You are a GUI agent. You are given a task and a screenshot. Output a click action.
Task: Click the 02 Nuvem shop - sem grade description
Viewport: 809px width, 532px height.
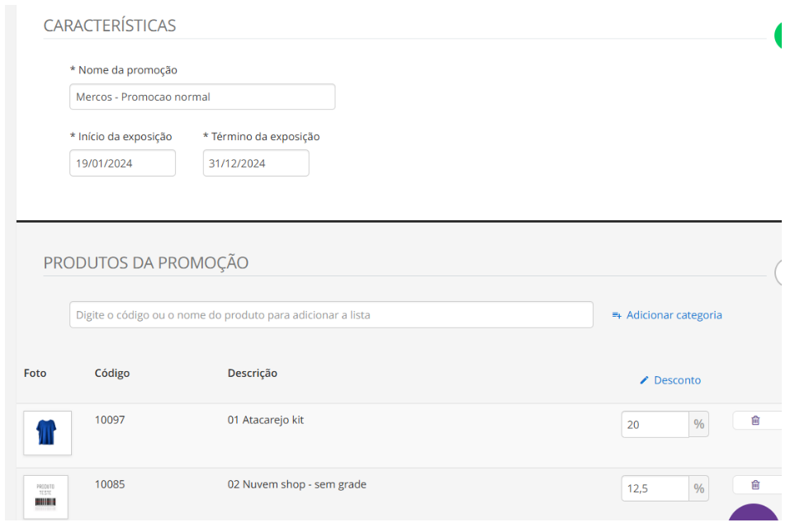297,484
